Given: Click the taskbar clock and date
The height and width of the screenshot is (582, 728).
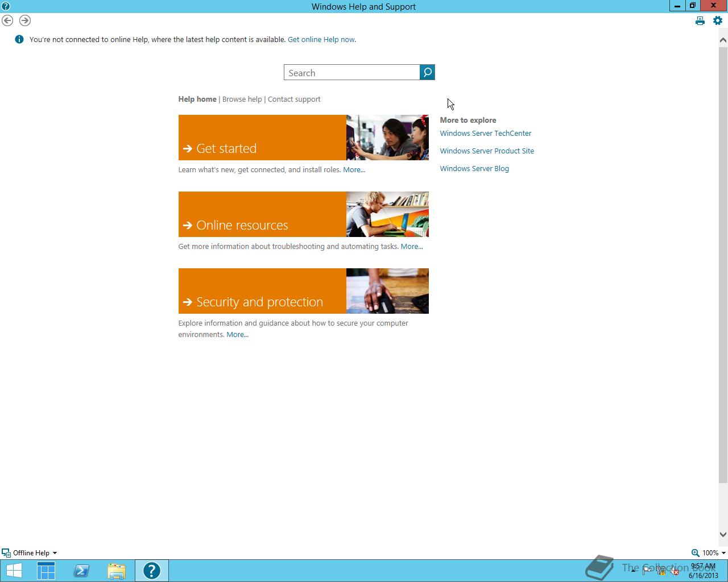Looking at the screenshot, I should pyautogui.click(x=704, y=571).
